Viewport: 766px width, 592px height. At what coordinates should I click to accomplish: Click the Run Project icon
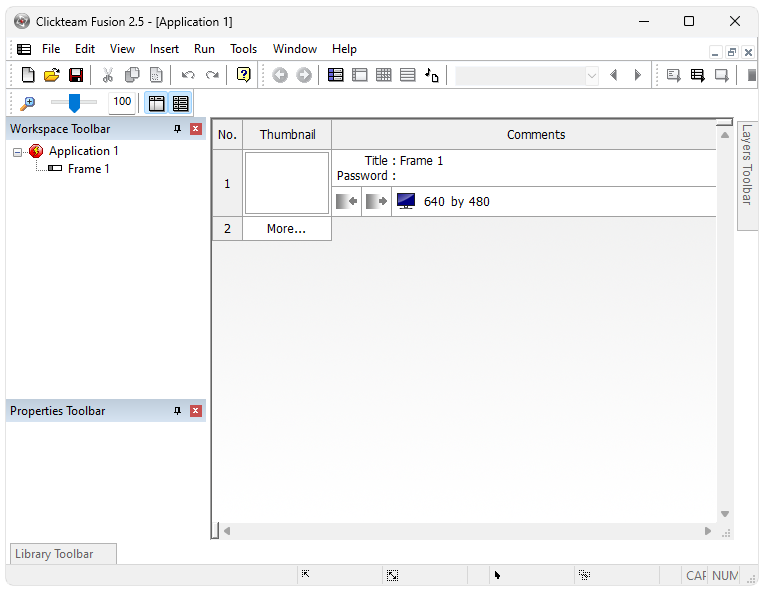coord(674,75)
